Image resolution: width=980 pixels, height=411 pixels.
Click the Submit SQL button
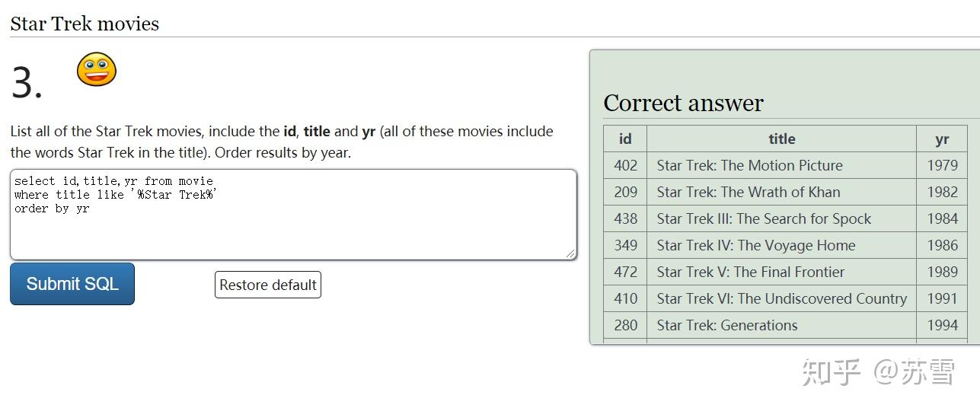[72, 284]
